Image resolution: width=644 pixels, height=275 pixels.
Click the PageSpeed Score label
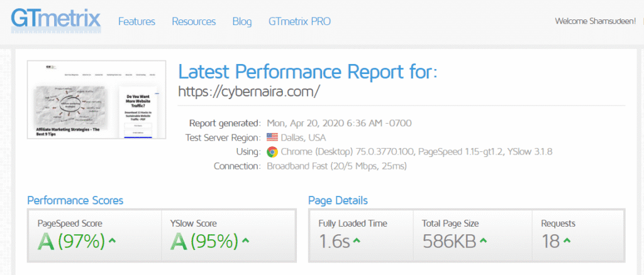[x=70, y=224]
